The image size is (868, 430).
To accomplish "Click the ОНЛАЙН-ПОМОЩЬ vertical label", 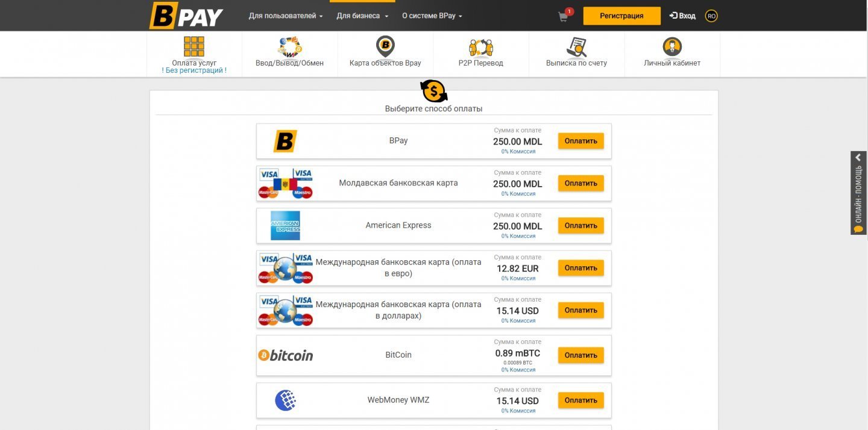I will click(859, 193).
